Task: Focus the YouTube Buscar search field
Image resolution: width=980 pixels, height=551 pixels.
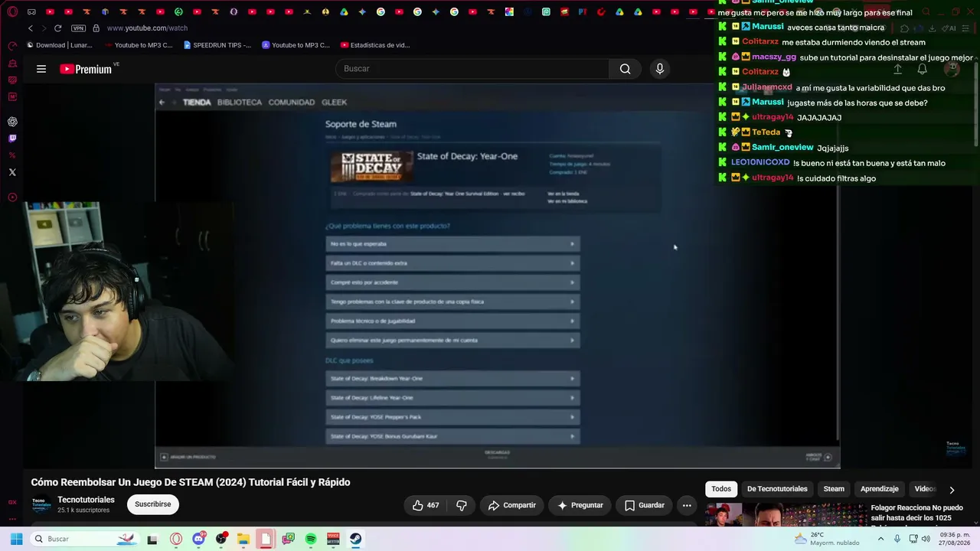Action: pos(472,69)
